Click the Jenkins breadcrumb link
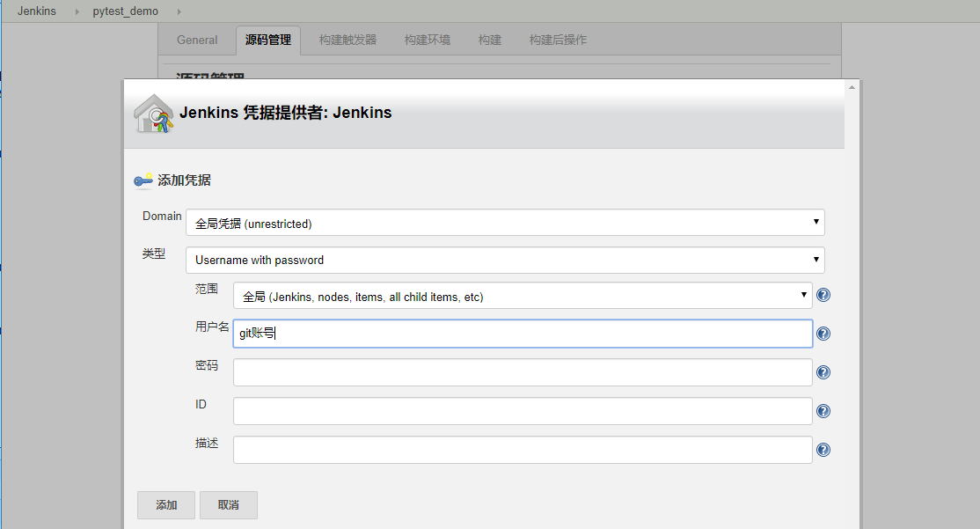 tap(37, 11)
